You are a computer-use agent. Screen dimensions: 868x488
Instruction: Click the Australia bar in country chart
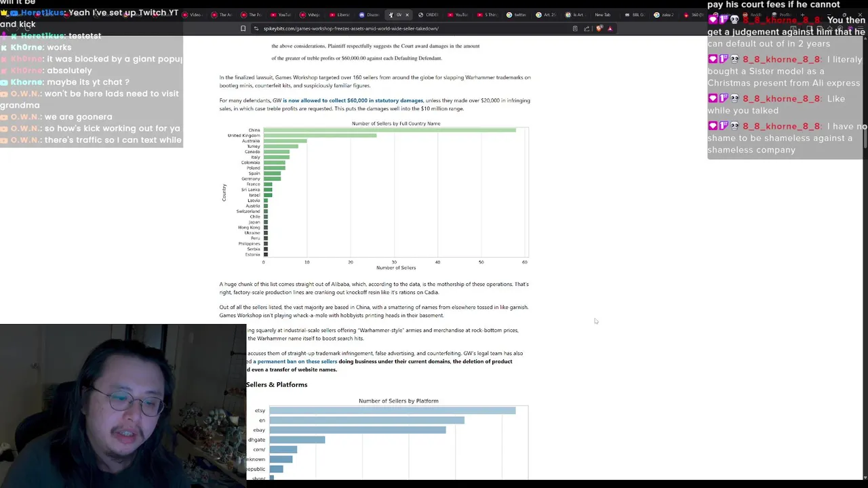click(x=285, y=141)
